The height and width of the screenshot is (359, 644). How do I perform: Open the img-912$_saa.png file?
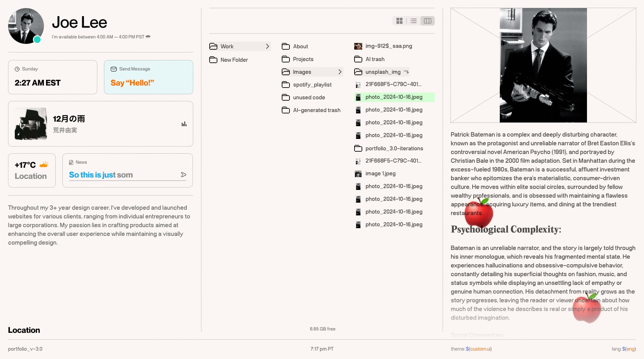(x=388, y=46)
